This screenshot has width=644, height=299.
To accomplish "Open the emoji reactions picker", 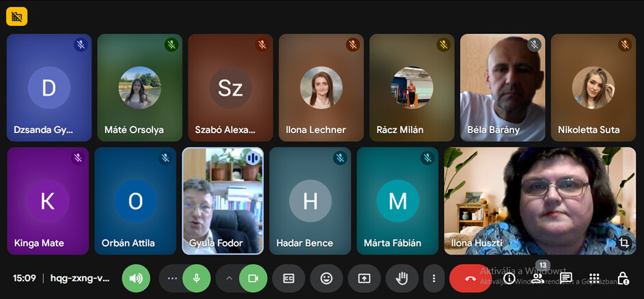I will click(x=326, y=279).
